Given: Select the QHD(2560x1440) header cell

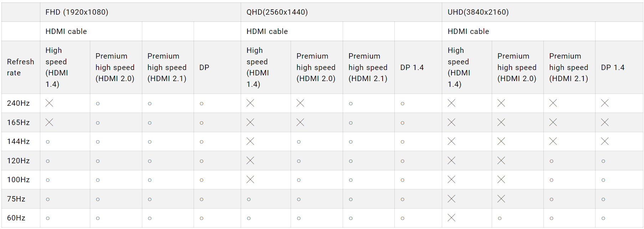Looking at the screenshot, I should click(277, 12).
